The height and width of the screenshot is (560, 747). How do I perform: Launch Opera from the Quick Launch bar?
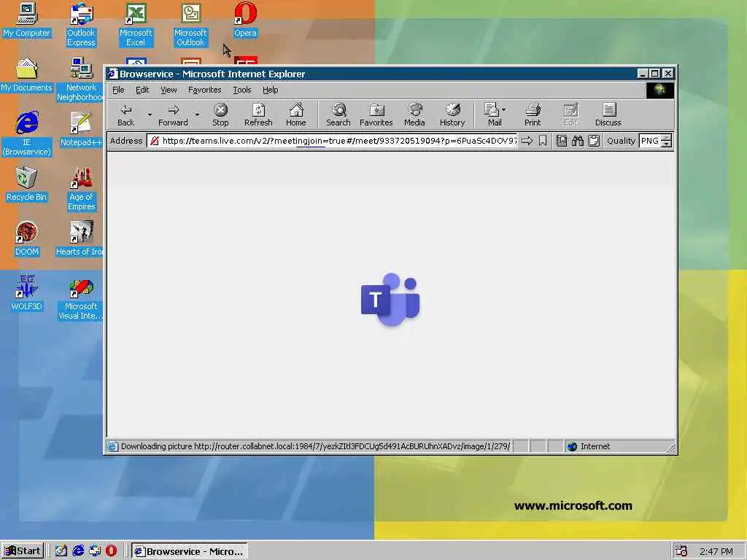click(x=111, y=551)
